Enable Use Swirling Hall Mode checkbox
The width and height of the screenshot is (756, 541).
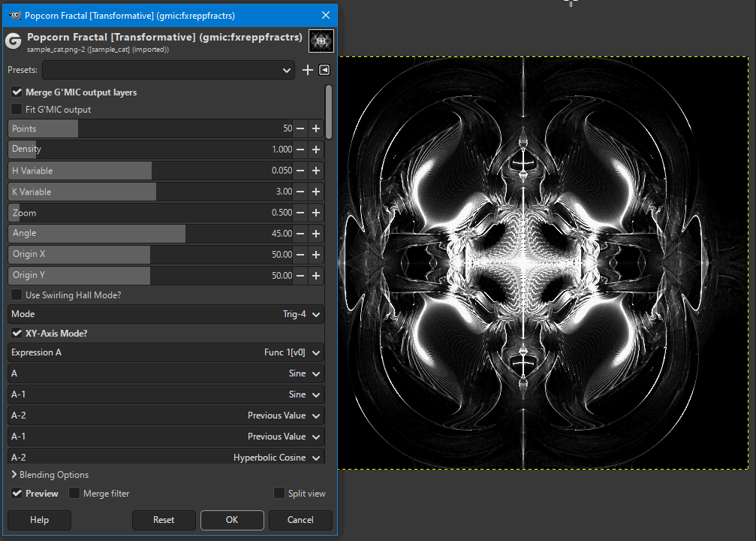(17, 295)
